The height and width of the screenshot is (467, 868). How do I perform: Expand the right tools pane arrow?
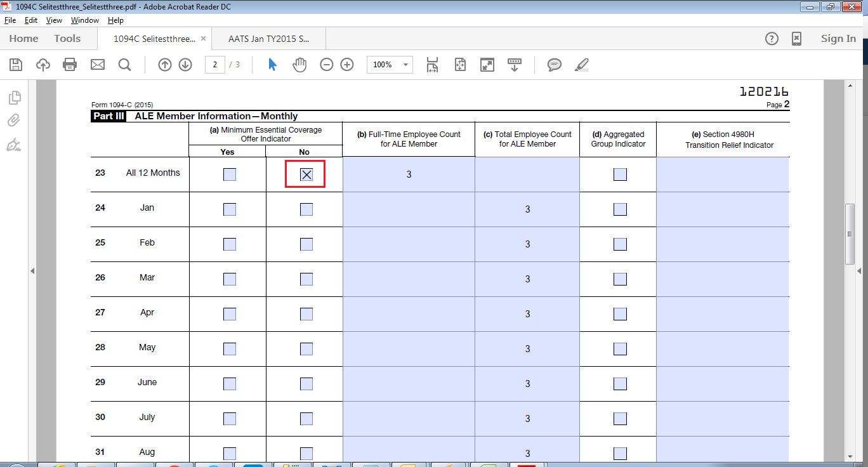tap(859, 271)
